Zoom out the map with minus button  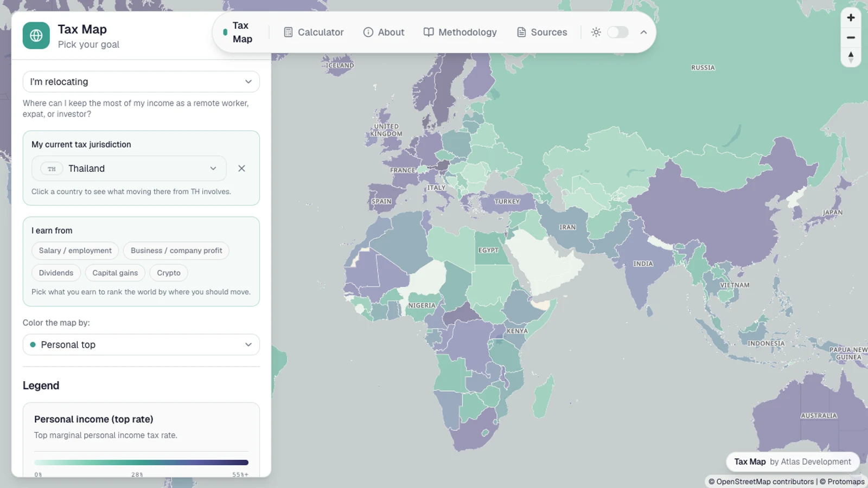click(x=851, y=37)
